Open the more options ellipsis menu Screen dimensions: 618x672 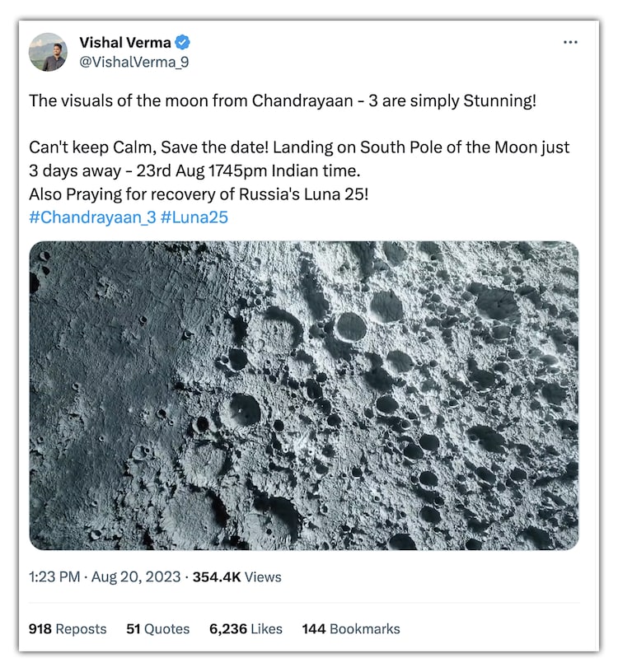tap(570, 42)
